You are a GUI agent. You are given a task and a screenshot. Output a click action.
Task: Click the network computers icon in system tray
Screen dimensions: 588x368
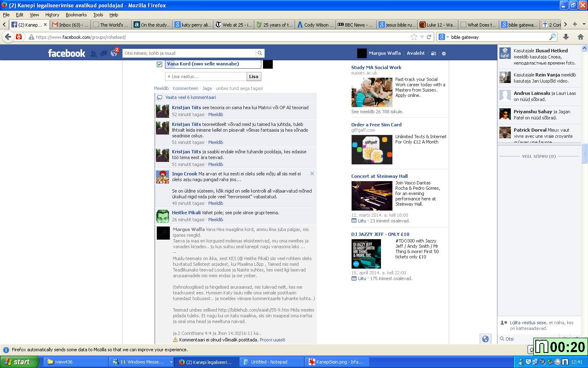coord(535,362)
